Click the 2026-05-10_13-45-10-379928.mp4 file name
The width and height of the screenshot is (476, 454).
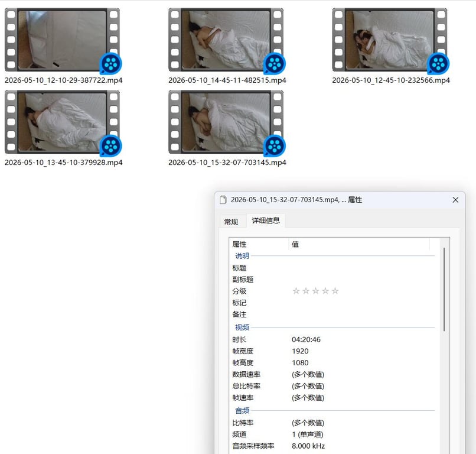coord(63,163)
